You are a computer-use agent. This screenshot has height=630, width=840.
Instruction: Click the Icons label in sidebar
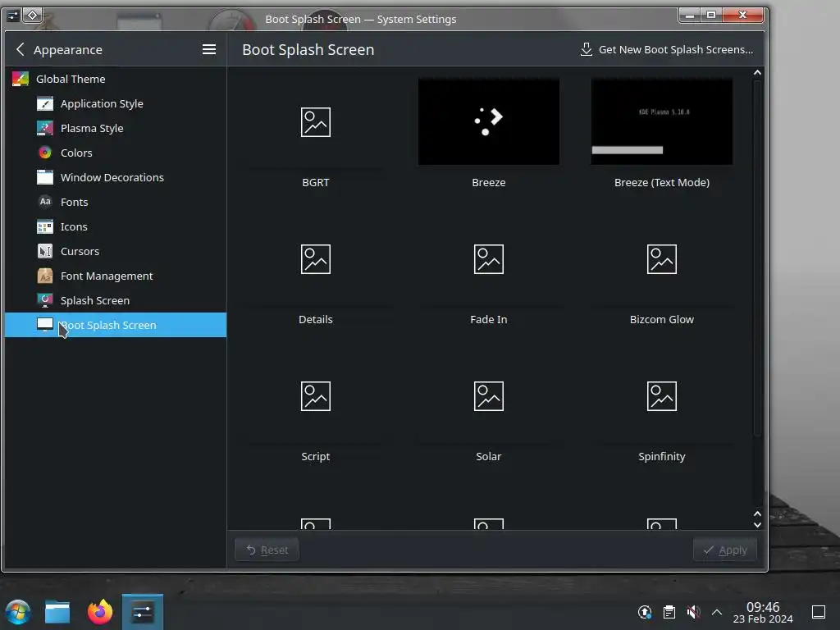[x=74, y=226]
